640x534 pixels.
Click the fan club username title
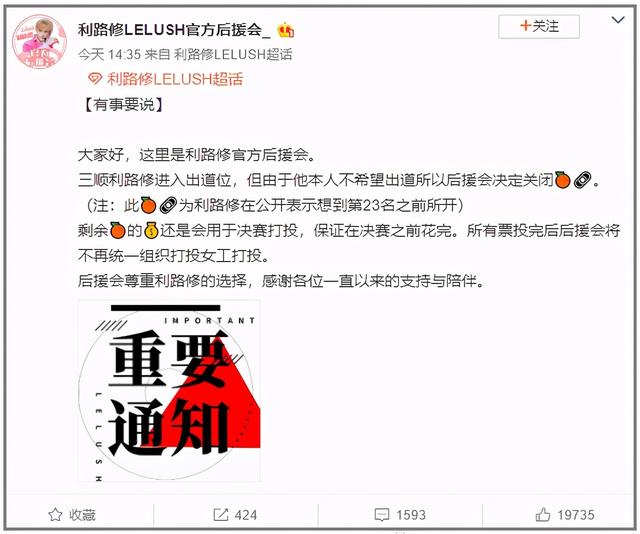click(x=174, y=30)
